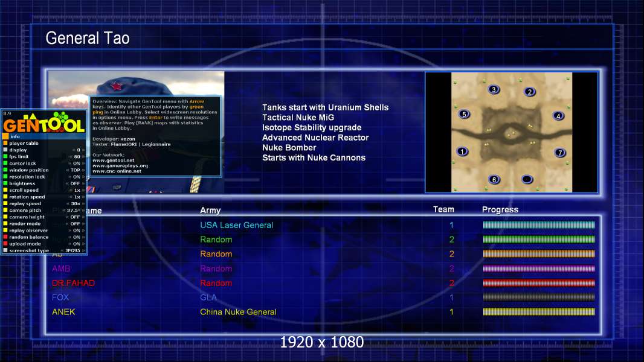Select the camera height menu entry

(44, 217)
